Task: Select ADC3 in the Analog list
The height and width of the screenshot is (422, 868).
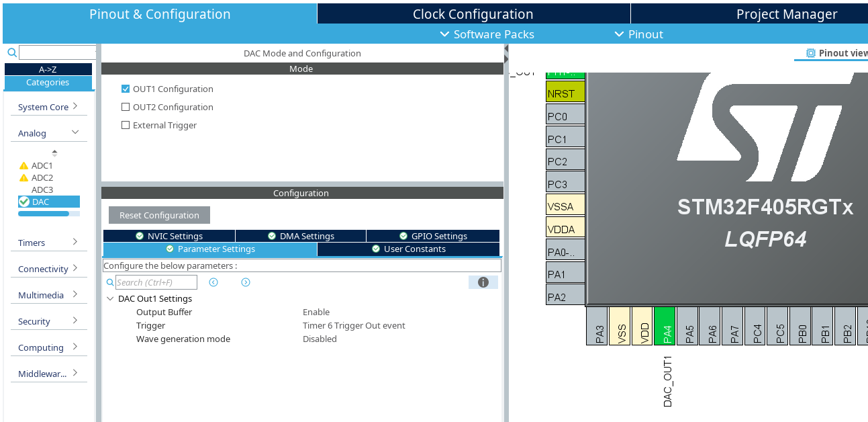Action: [x=42, y=189]
